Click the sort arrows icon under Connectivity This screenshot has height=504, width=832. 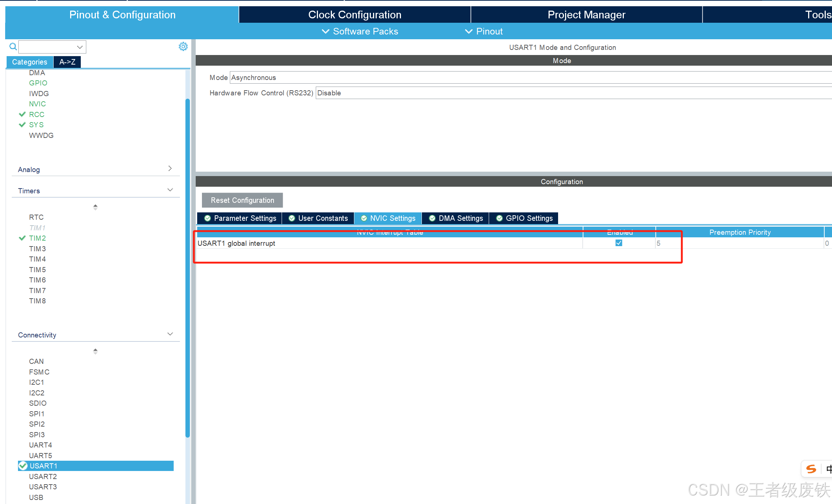tap(95, 351)
